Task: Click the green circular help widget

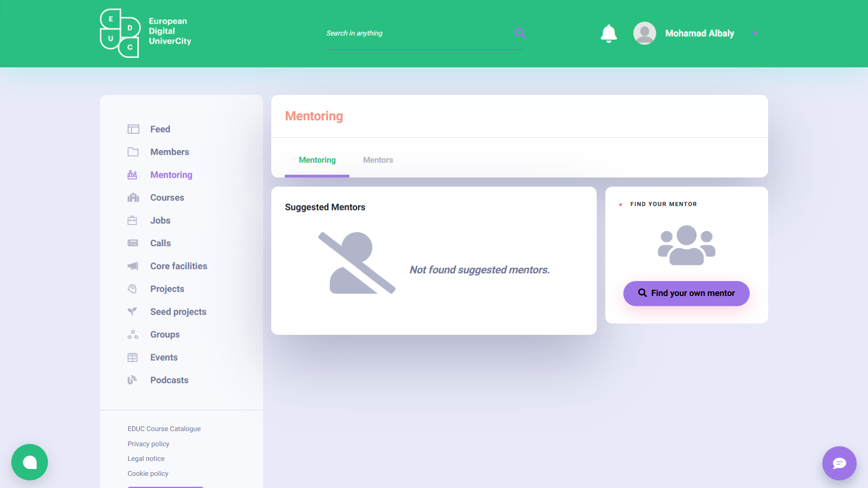Action: [30, 462]
